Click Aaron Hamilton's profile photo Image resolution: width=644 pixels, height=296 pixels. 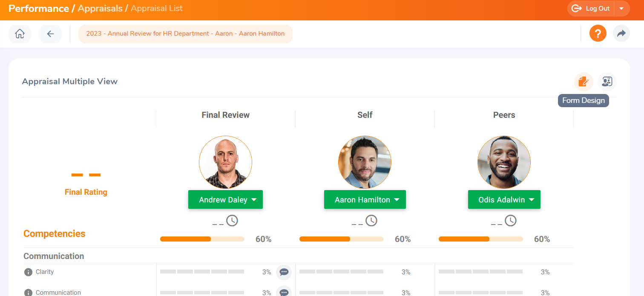pyautogui.click(x=365, y=162)
